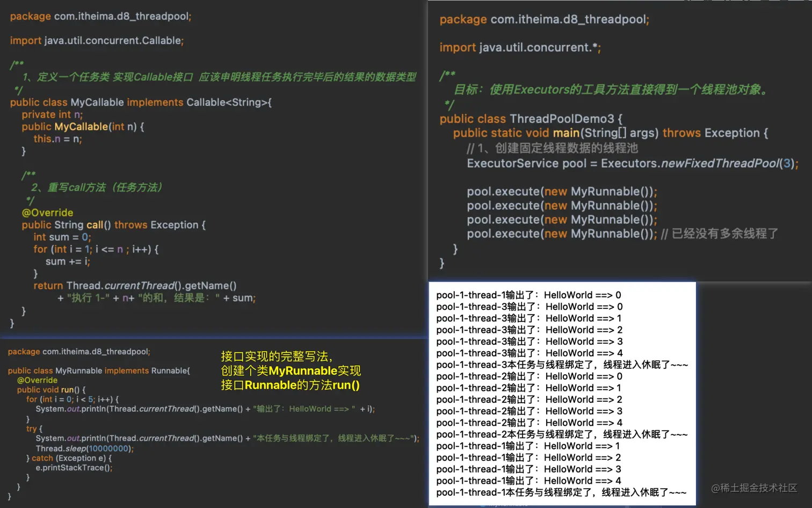Click output line 'pool-1-thread-2输出了：HelloWorld ==> 1'

[x=529, y=388]
